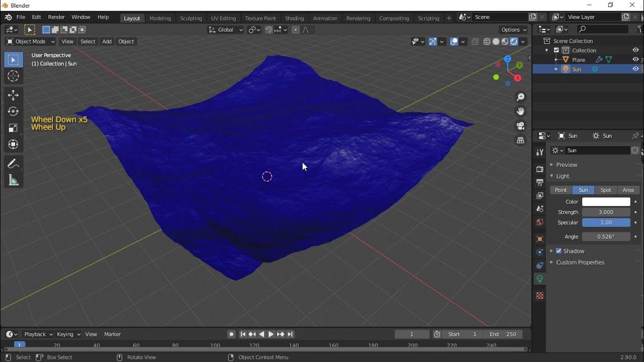Screen dimensions: 644x362
Task: Expand the Preview panel
Action: pos(567,165)
